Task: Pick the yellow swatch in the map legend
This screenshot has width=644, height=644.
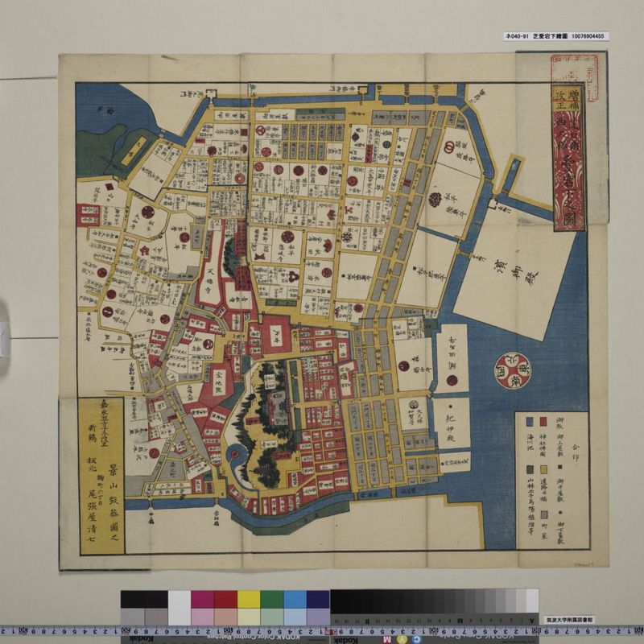Action: (x=544, y=469)
